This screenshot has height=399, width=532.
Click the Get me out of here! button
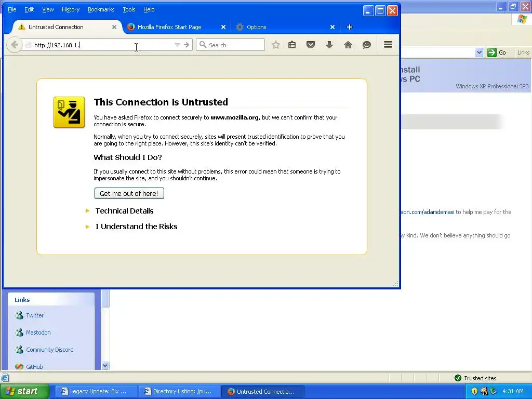pos(129,193)
